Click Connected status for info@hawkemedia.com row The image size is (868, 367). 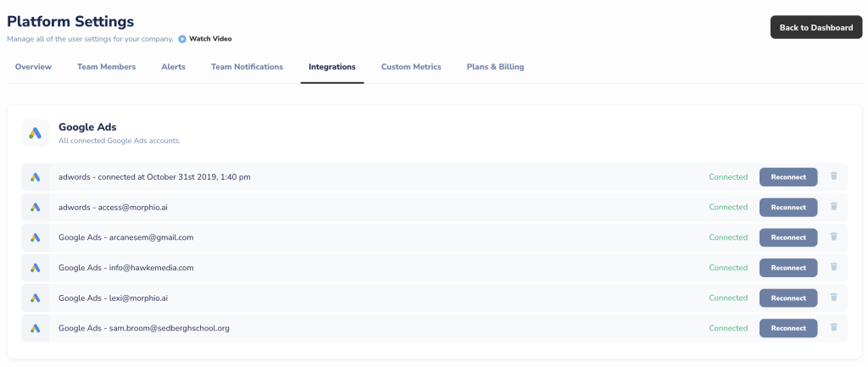(728, 268)
